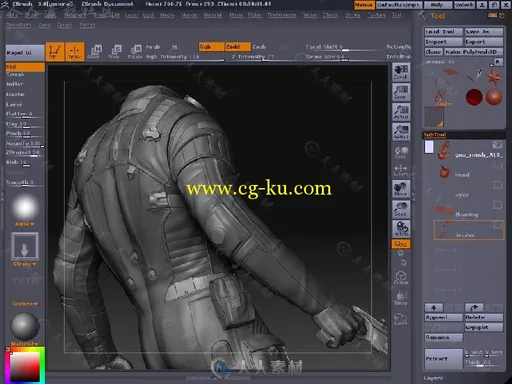Select the SimpleBrush tool thumbnail

click(x=475, y=76)
